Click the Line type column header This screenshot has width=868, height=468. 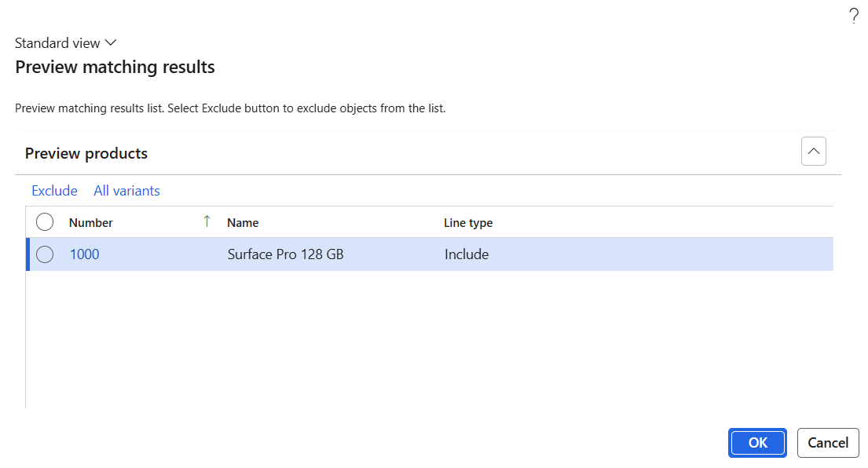468,222
